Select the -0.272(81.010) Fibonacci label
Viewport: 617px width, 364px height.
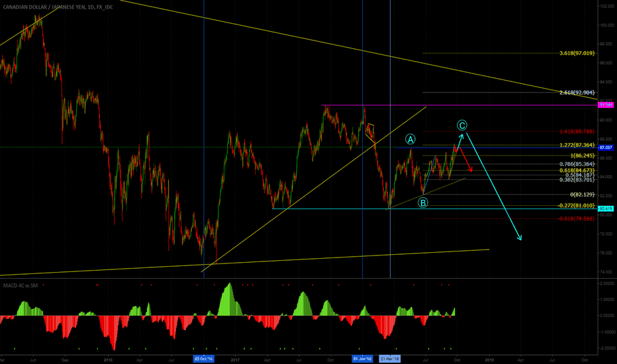576,205
